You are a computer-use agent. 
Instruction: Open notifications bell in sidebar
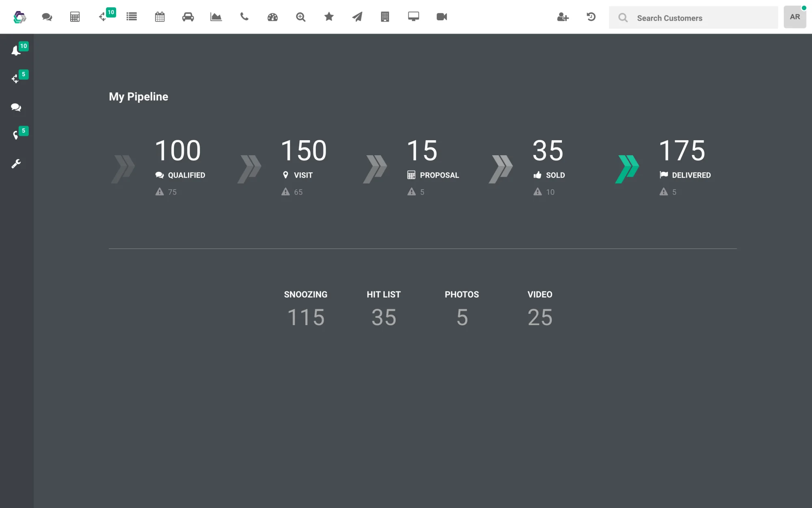(16, 50)
